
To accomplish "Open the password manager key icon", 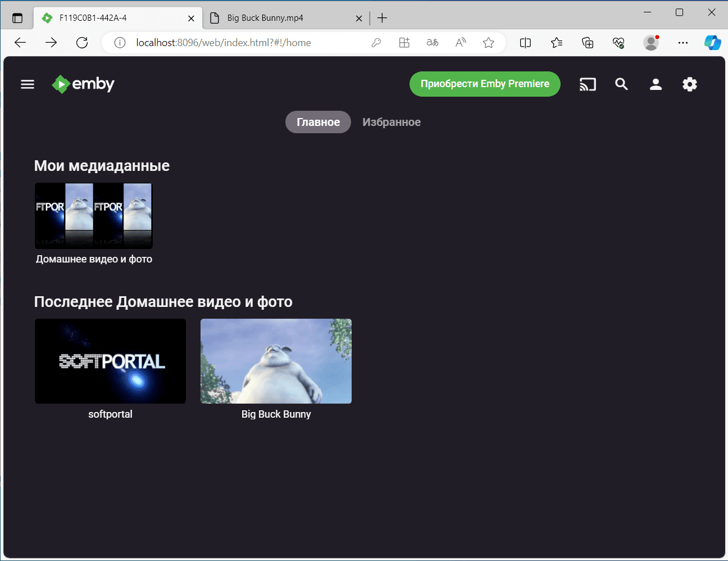I will (x=376, y=43).
